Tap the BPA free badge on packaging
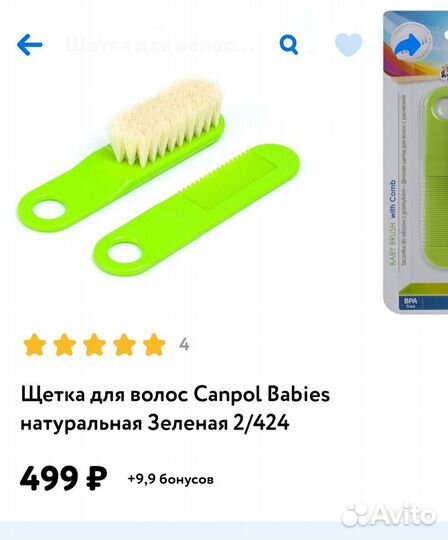448x540 pixels. 410,302
